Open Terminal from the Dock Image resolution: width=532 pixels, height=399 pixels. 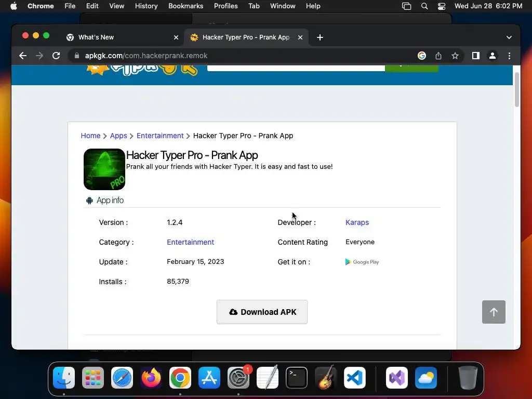297,378
